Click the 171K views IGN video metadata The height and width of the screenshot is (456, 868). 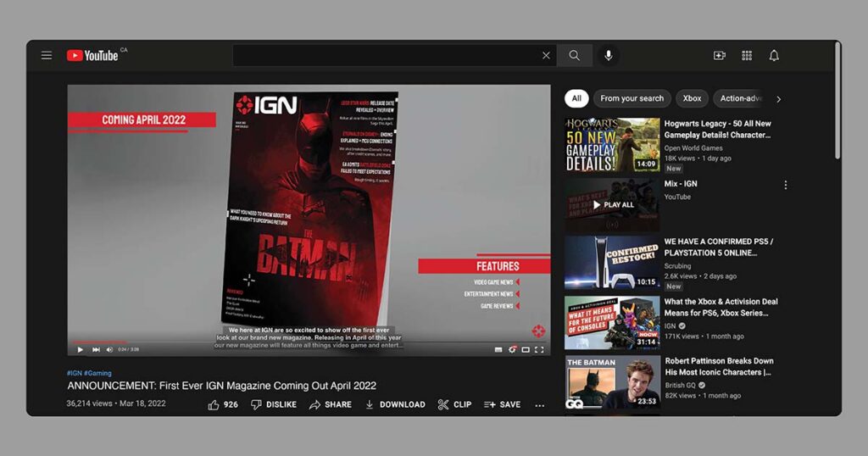704,336
